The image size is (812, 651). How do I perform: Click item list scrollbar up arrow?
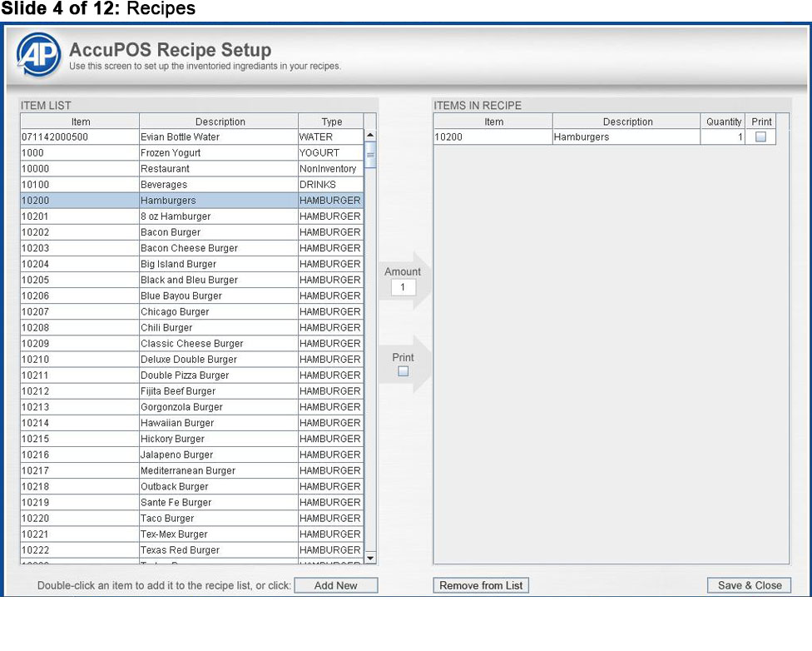pyautogui.click(x=370, y=135)
